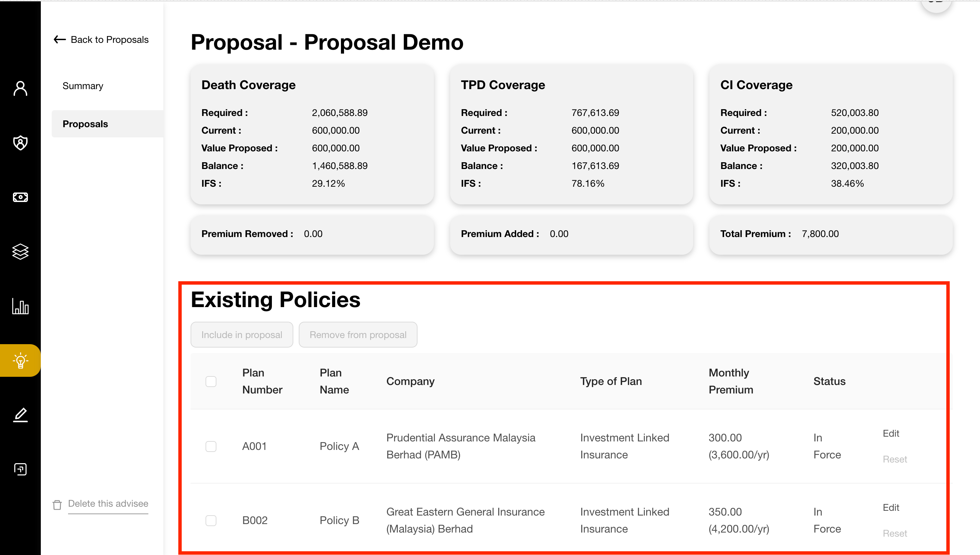Click Include in proposal button
Image resolution: width=980 pixels, height=555 pixels.
click(242, 334)
